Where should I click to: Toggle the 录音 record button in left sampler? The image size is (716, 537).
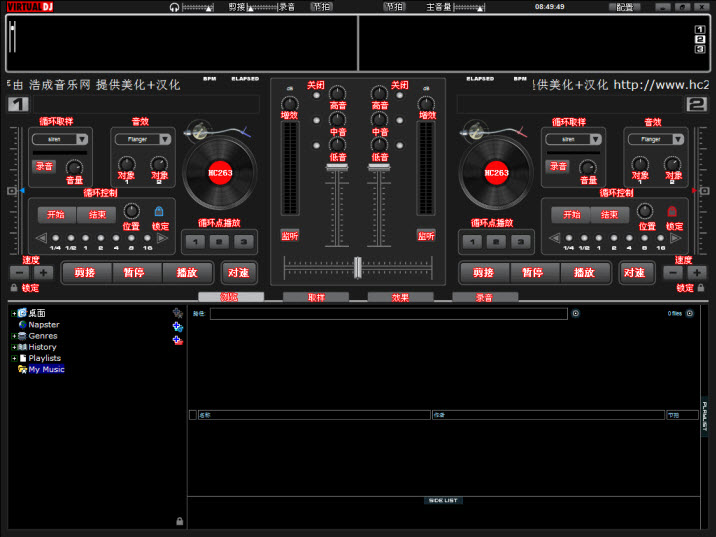[44, 166]
